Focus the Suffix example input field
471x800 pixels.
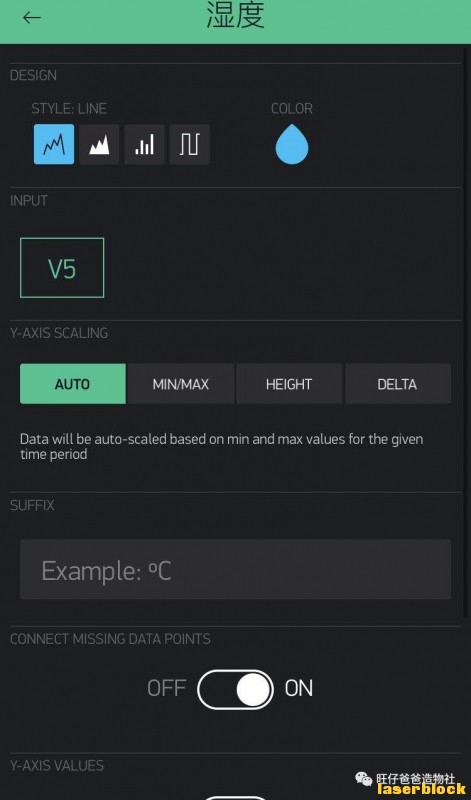pos(235,569)
